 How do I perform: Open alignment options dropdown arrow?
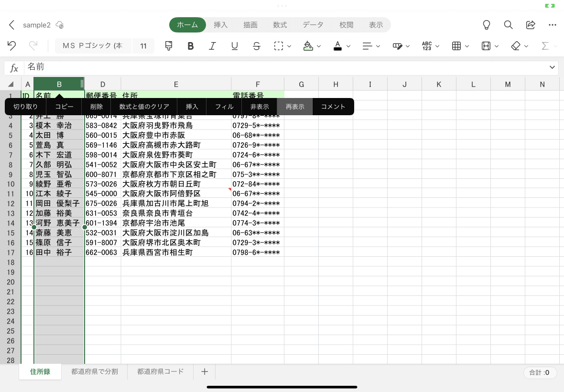point(378,46)
